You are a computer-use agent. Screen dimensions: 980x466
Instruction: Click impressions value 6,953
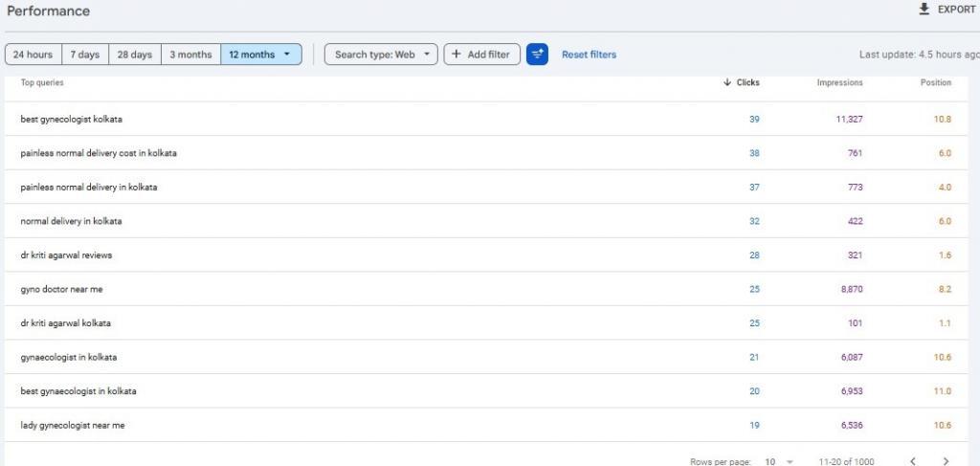(852, 391)
